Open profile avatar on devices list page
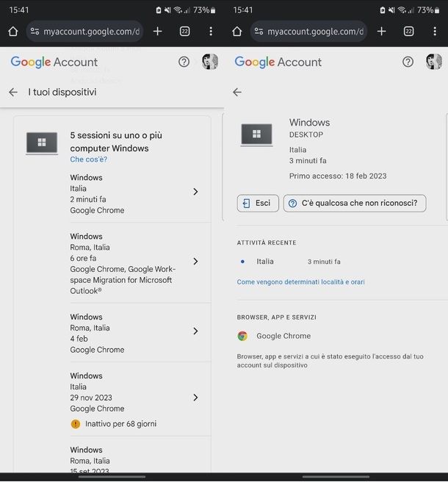The width and height of the screenshot is (448, 482). pyautogui.click(x=210, y=62)
